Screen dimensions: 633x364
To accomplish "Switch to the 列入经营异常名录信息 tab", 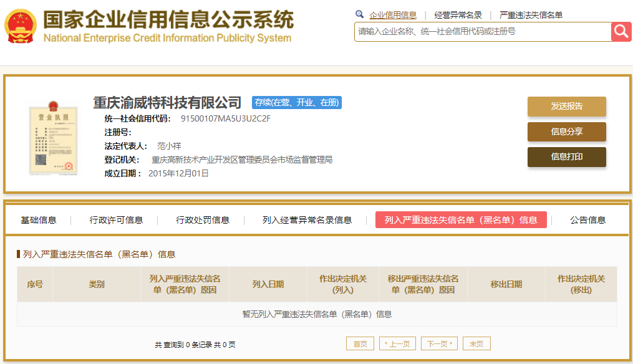I will point(307,220).
